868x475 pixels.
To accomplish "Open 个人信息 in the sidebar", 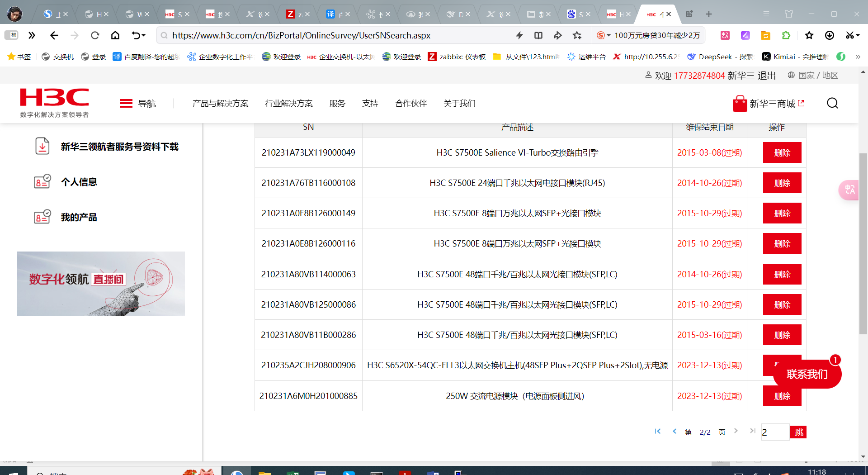I will (x=79, y=182).
